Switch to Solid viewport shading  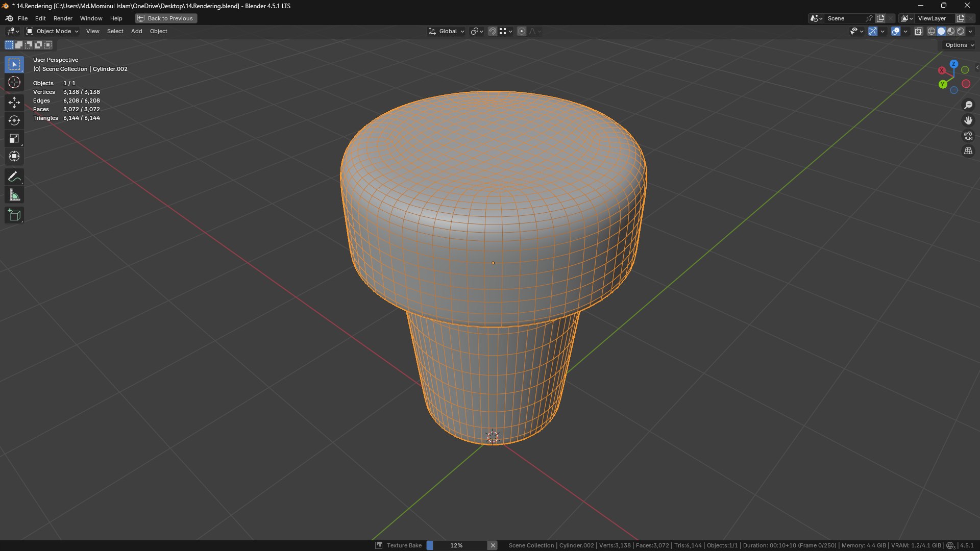click(x=941, y=31)
